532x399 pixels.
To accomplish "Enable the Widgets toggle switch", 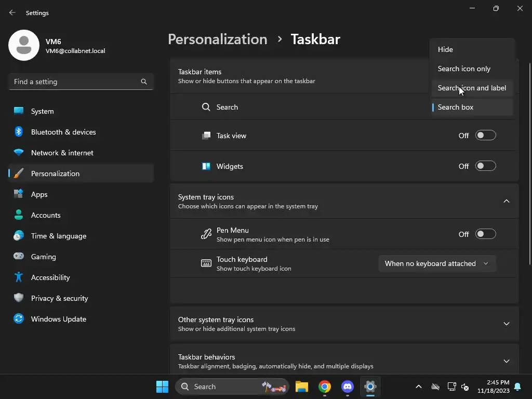I will point(486,166).
